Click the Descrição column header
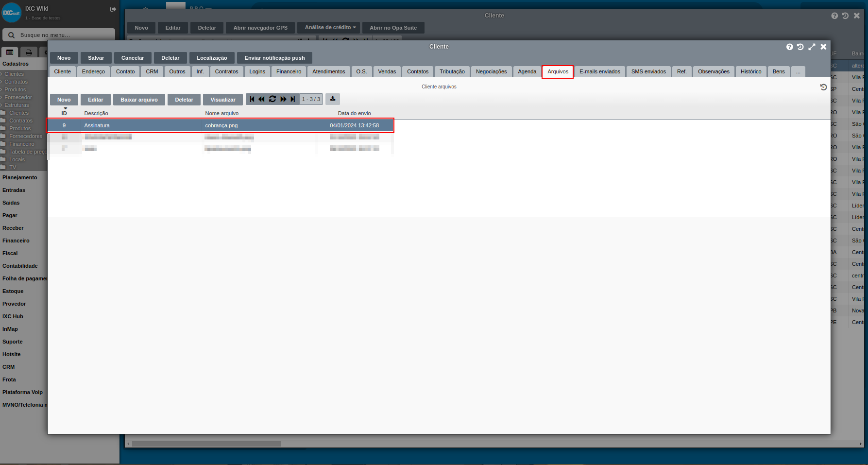The width and height of the screenshot is (868, 465). click(96, 113)
